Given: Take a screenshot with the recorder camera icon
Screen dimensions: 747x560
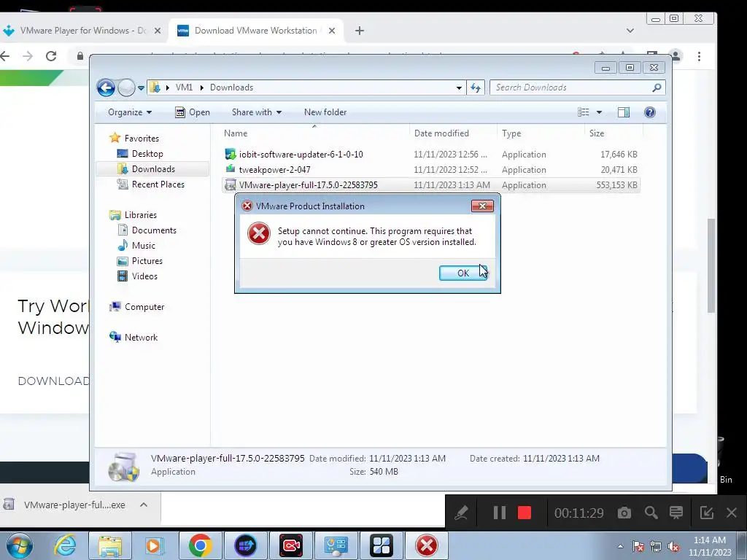Looking at the screenshot, I should [624, 513].
